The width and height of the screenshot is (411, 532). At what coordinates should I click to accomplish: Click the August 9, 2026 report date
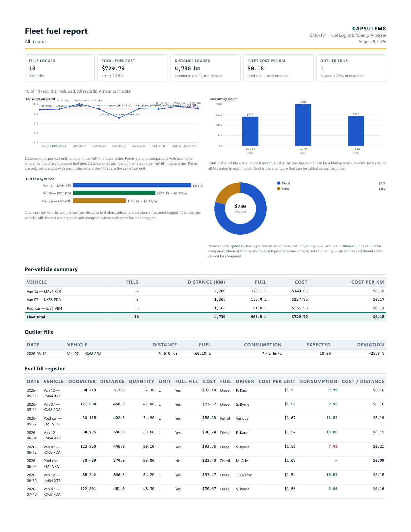click(372, 42)
